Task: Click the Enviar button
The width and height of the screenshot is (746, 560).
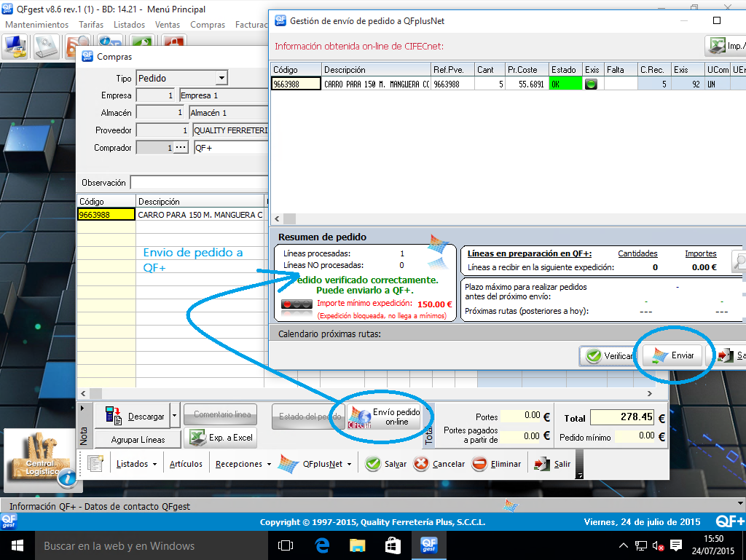Action: click(672, 355)
